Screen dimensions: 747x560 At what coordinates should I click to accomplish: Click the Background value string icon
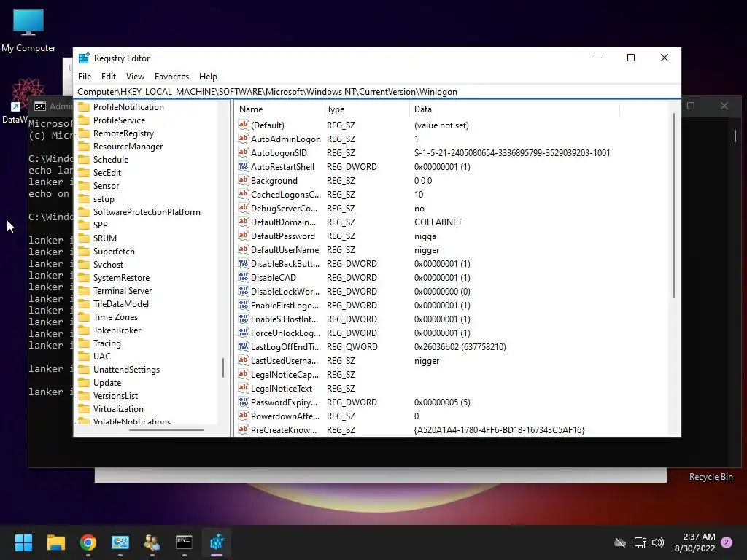(x=244, y=180)
